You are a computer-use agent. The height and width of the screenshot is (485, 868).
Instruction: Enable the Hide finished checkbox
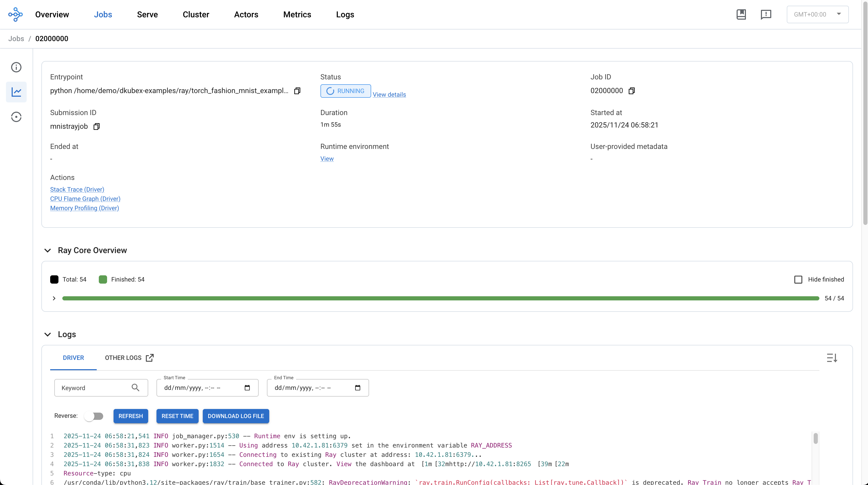coord(798,279)
